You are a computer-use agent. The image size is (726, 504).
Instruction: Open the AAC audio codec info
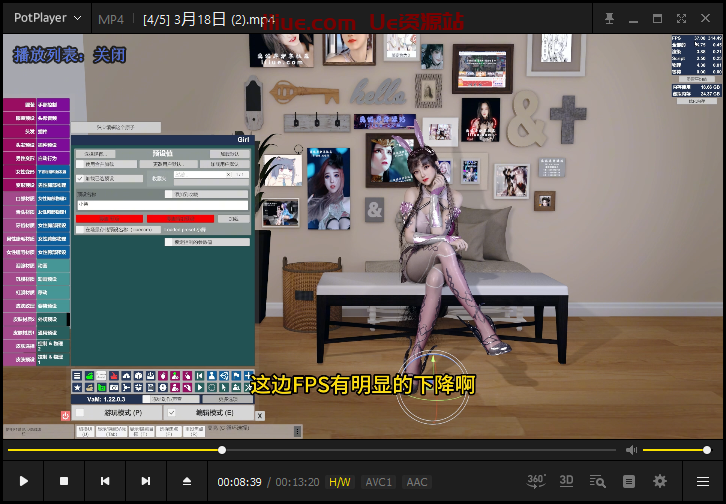[417, 482]
